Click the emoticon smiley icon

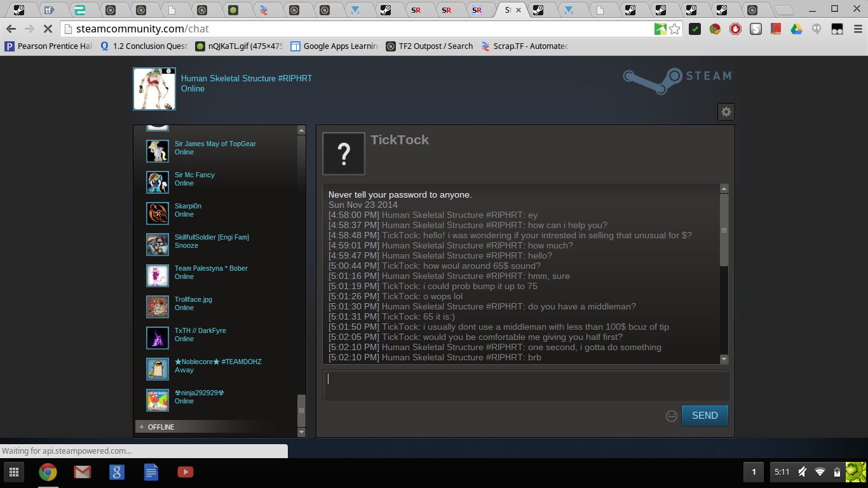(671, 416)
